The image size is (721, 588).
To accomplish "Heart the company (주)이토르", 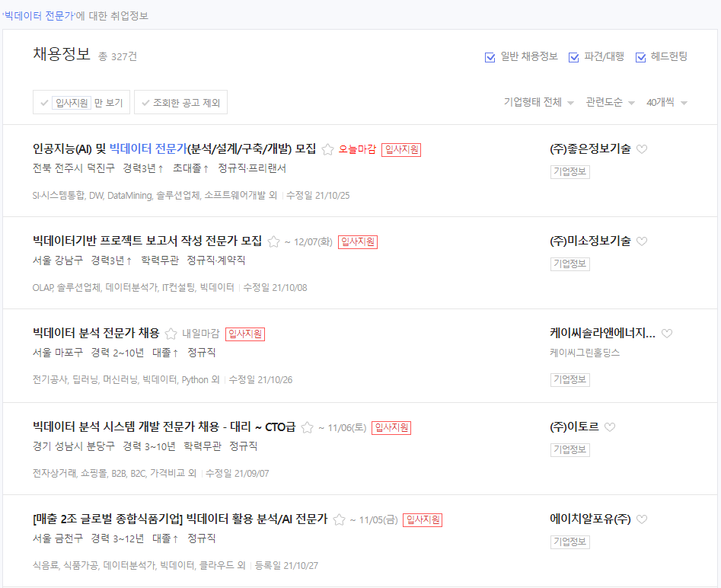I will pyautogui.click(x=609, y=427).
